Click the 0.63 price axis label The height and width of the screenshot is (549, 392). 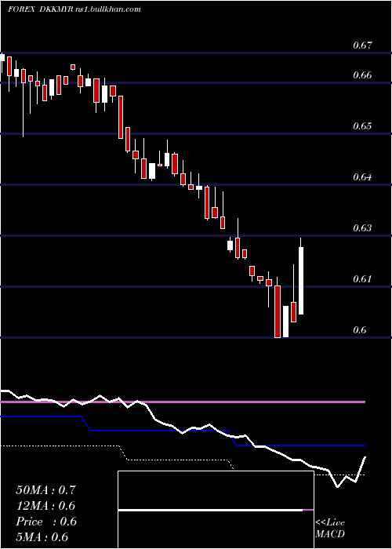tap(362, 228)
